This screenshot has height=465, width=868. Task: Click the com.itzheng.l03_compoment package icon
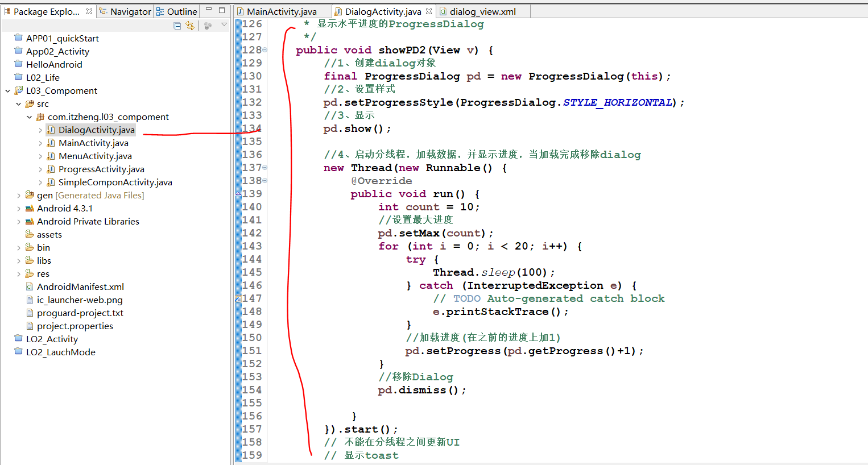(x=40, y=117)
